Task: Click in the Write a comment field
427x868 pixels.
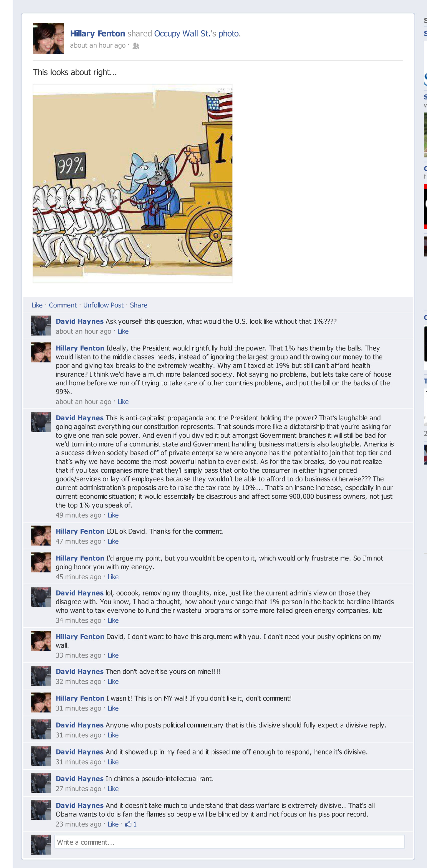Action: click(x=230, y=841)
